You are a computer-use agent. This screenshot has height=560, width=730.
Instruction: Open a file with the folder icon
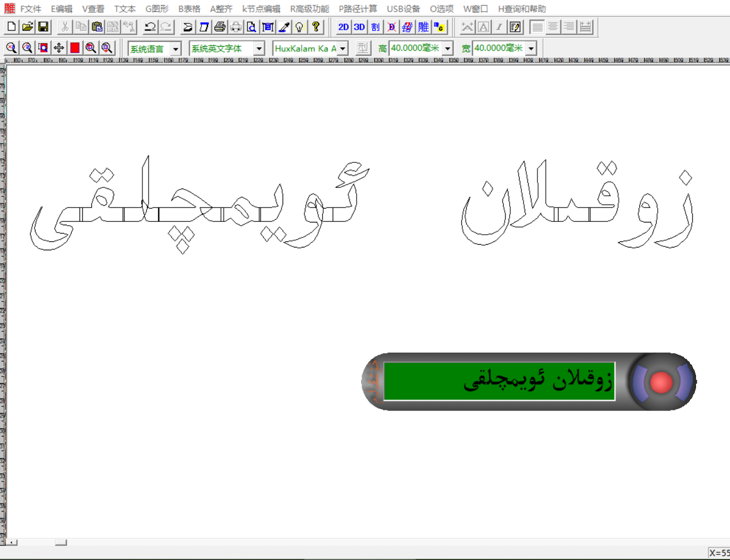27,27
